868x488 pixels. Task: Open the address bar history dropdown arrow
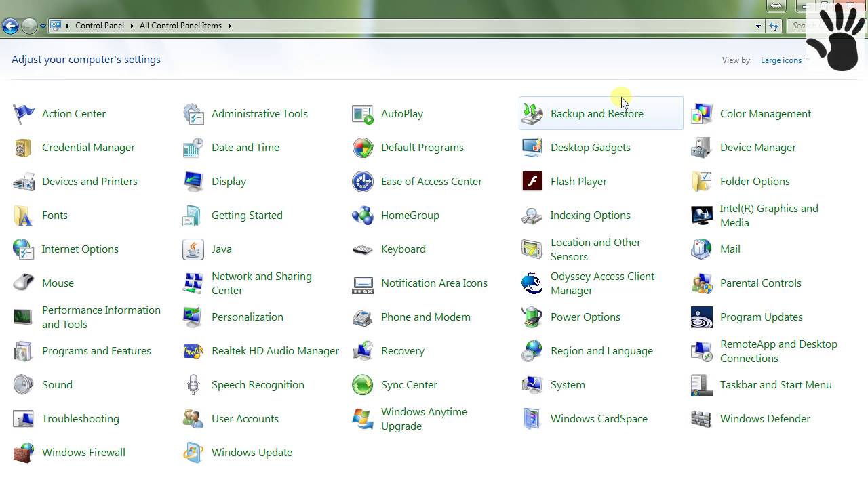(x=758, y=26)
